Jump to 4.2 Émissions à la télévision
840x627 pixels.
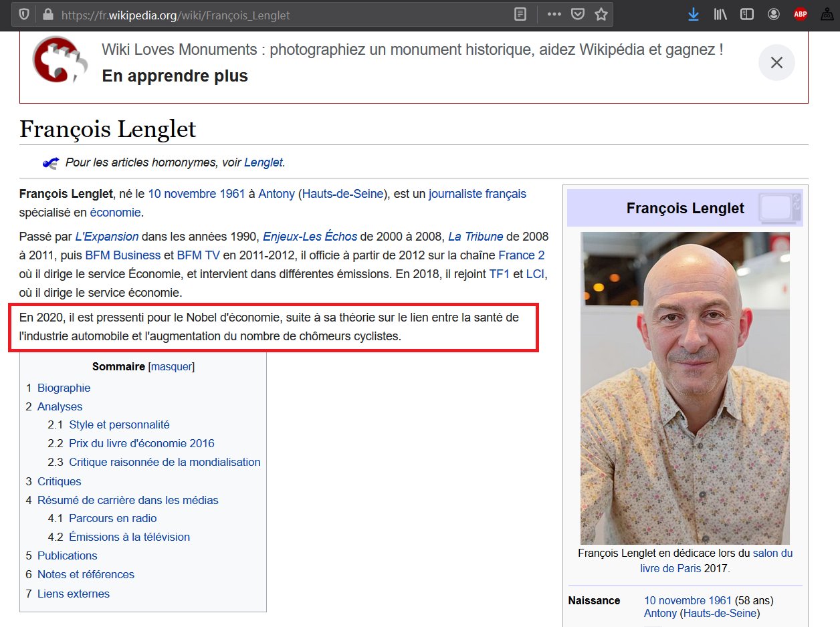click(129, 537)
